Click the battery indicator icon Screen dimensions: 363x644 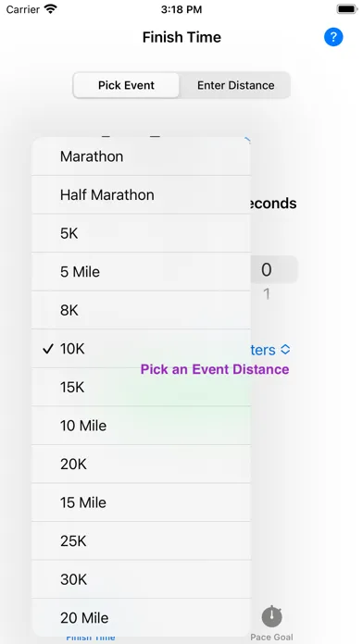(x=347, y=9)
